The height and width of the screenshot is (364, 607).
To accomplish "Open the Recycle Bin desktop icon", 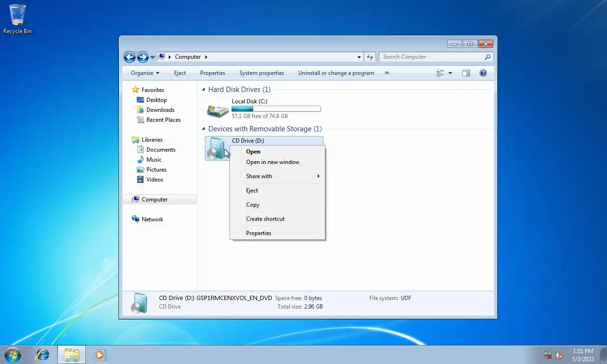I will click(18, 19).
